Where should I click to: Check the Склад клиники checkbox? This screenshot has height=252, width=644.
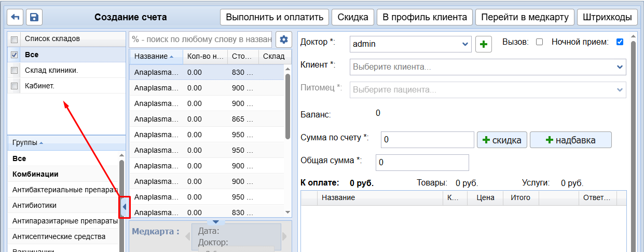coord(15,70)
